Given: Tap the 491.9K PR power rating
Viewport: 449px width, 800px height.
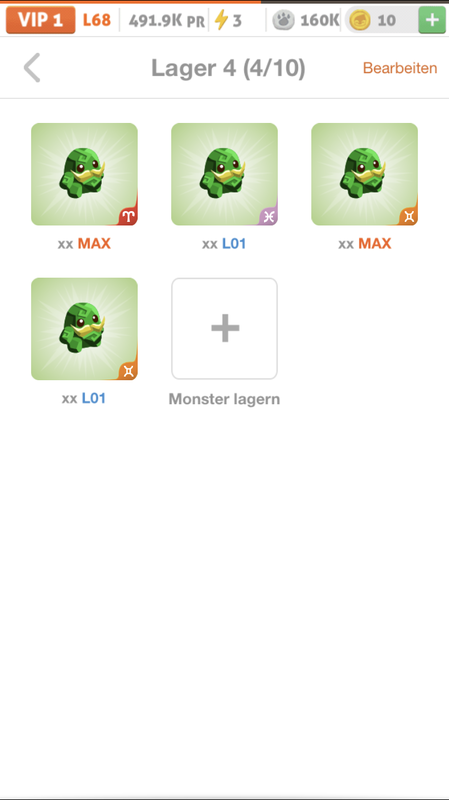Looking at the screenshot, I should [167, 21].
